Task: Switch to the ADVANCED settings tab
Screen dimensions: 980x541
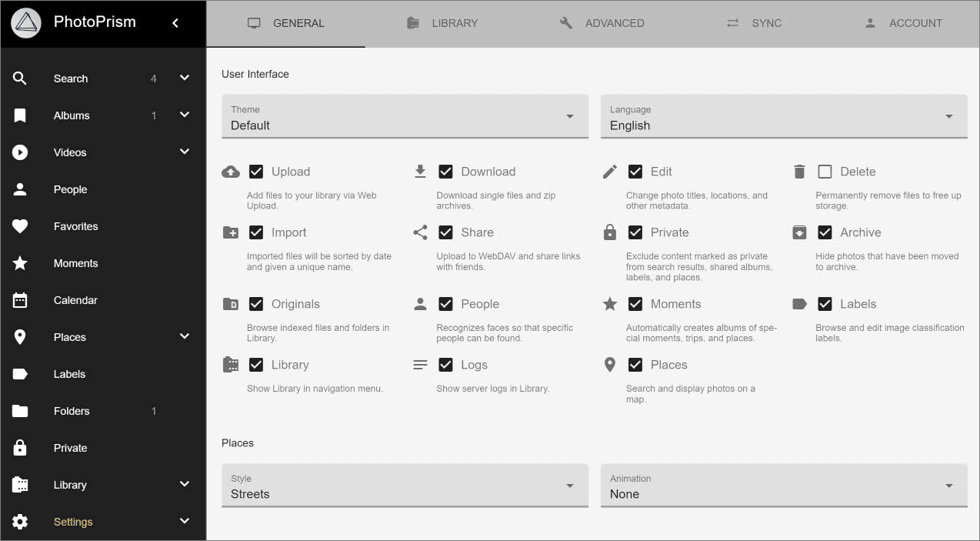Action: coord(602,23)
